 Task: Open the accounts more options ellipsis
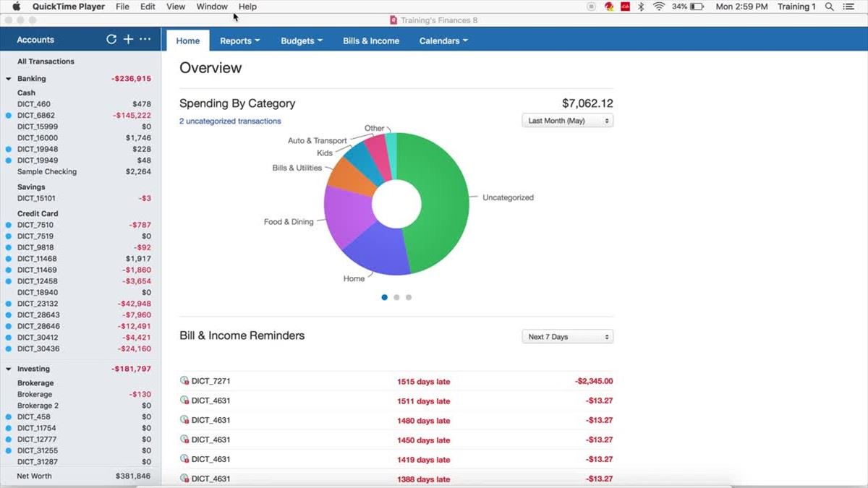(x=145, y=40)
